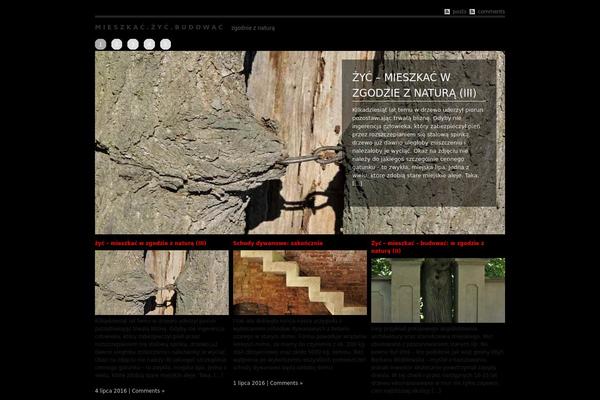Select the second slider pagination dot
This screenshot has width=600, height=400.
pos(117,44)
